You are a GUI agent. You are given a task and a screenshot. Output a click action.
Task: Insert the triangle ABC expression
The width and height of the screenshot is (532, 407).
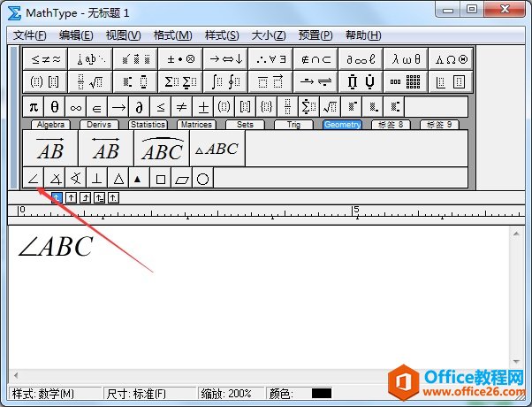click(x=217, y=149)
